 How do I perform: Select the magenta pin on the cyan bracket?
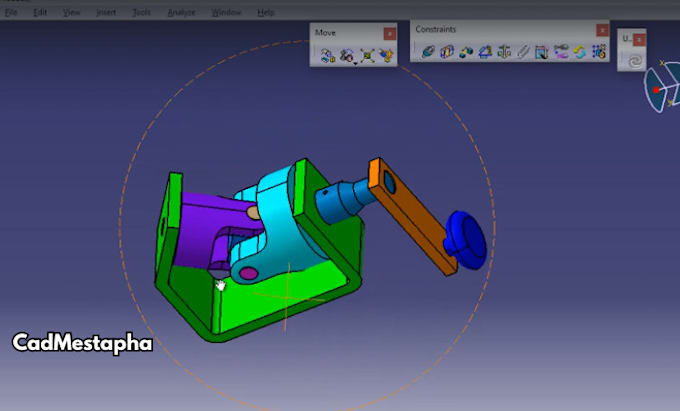[248, 273]
